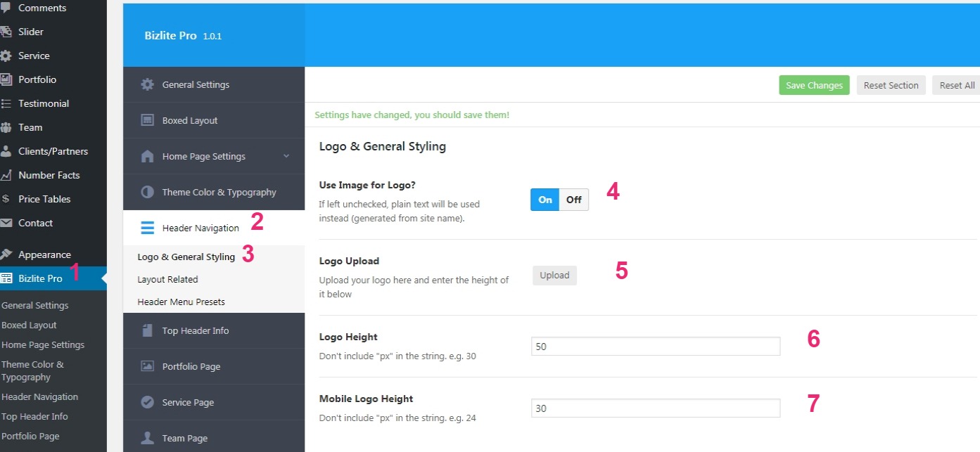Viewport: 980px width, 452px height.
Task: Click the Comments speech bubble icon
Action: [x=6, y=8]
